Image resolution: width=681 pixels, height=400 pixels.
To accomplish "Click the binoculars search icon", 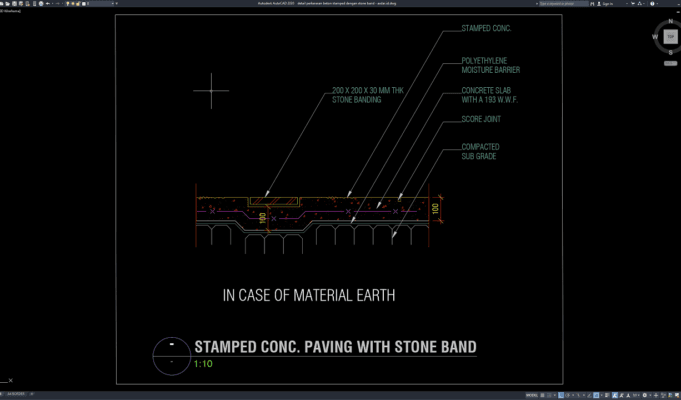I will [592, 3].
